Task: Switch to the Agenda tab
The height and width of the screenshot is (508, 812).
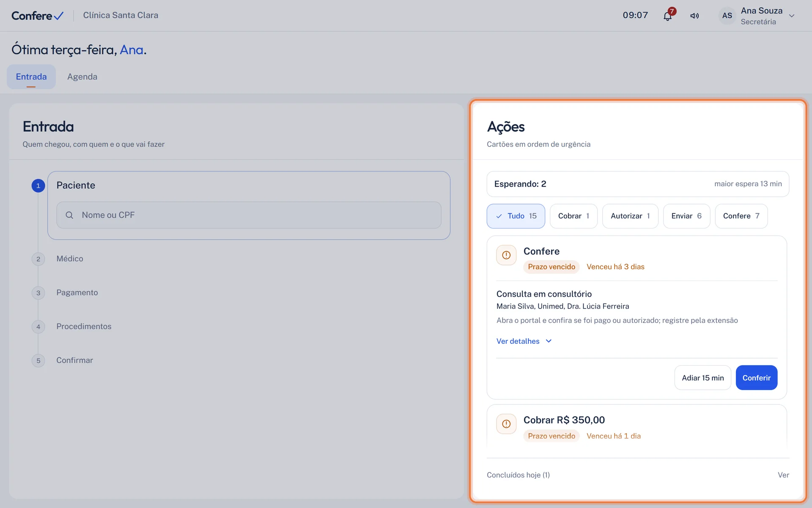Action: (82, 77)
